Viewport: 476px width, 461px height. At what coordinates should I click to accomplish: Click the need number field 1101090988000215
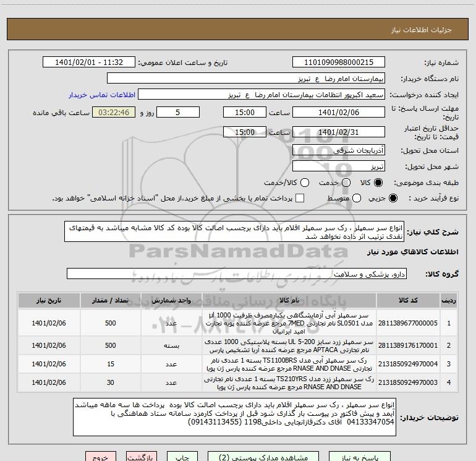(x=339, y=62)
